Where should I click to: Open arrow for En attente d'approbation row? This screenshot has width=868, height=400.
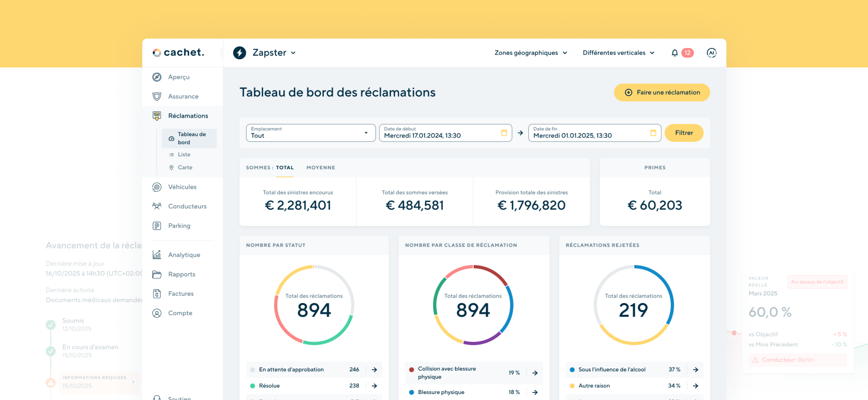(374, 370)
